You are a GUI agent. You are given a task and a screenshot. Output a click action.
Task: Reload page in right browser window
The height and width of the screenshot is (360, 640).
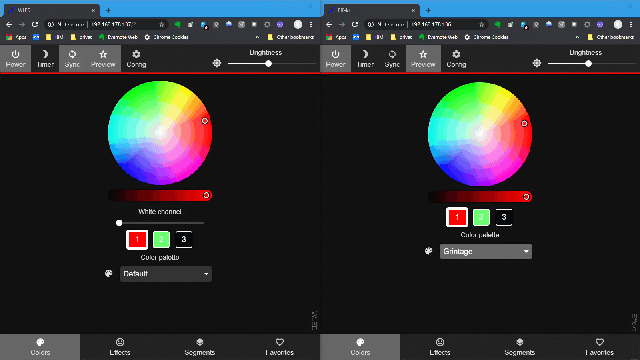coord(355,24)
